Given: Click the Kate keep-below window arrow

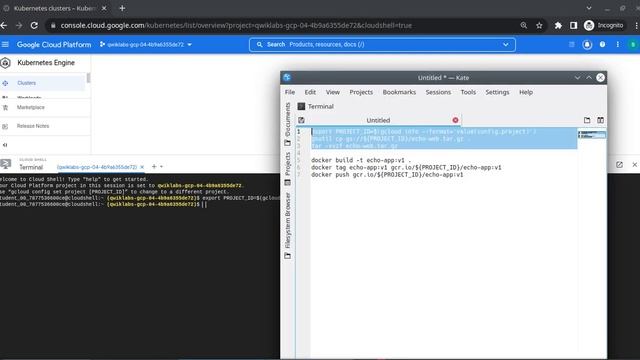Looking at the screenshot, I should pos(577,78).
